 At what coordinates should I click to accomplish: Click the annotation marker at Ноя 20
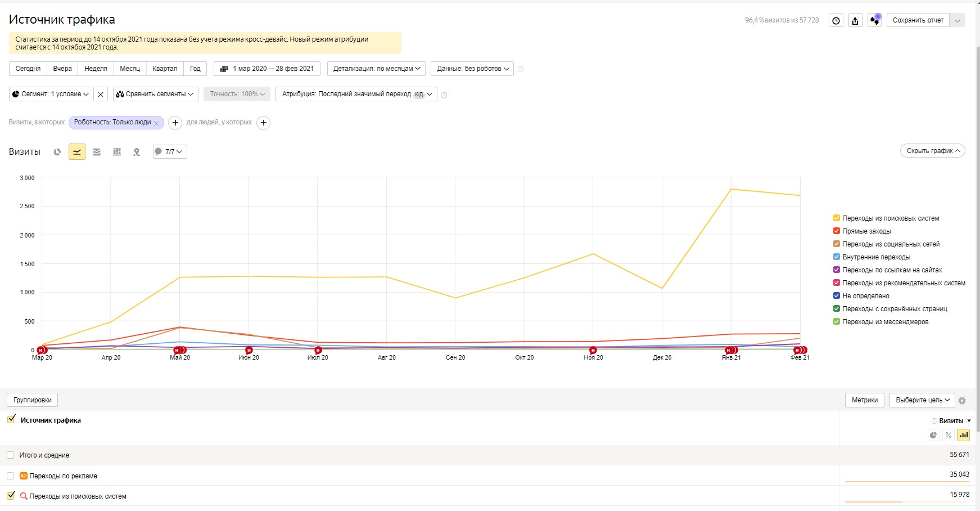click(x=593, y=350)
